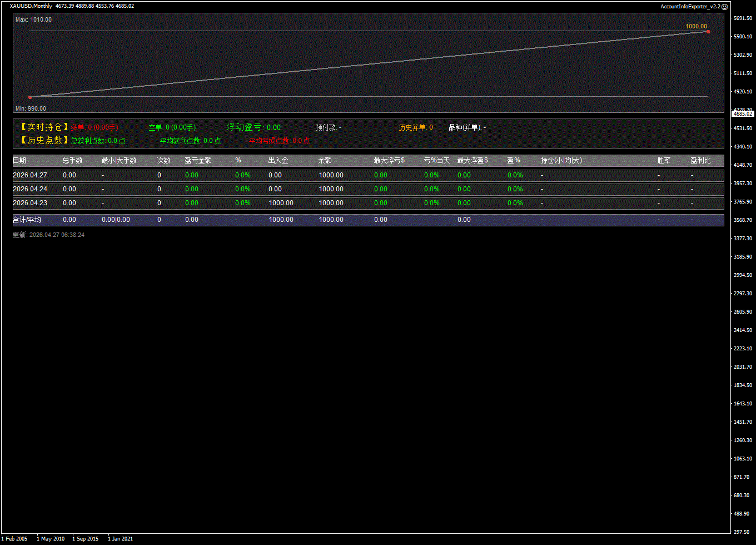
Task: Click the XAUUSD,Monthly chart title
Action: [x=31, y=6]
